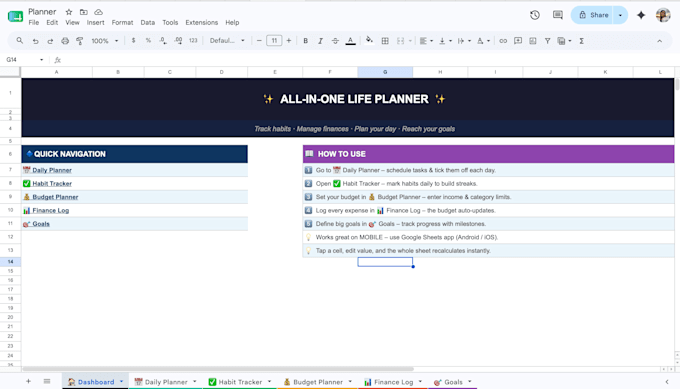Open the zoom level dropdown
The height and width of the screenshot is (389, 680).
(105, 41)
